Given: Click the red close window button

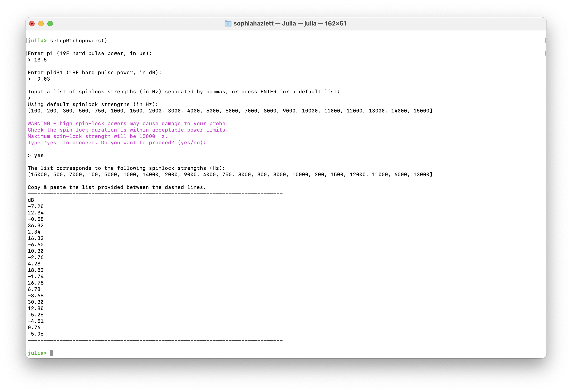Looking at the screenshot, I should coord(32,24).
